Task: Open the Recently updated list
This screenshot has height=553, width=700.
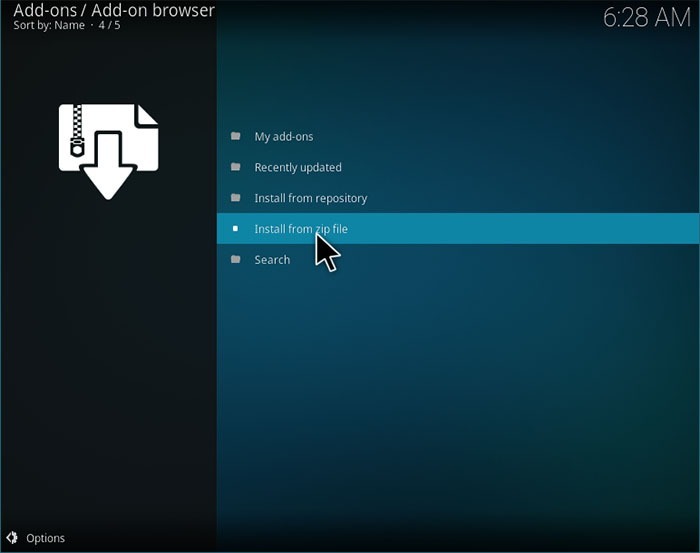Action: [x=297, y=167]
